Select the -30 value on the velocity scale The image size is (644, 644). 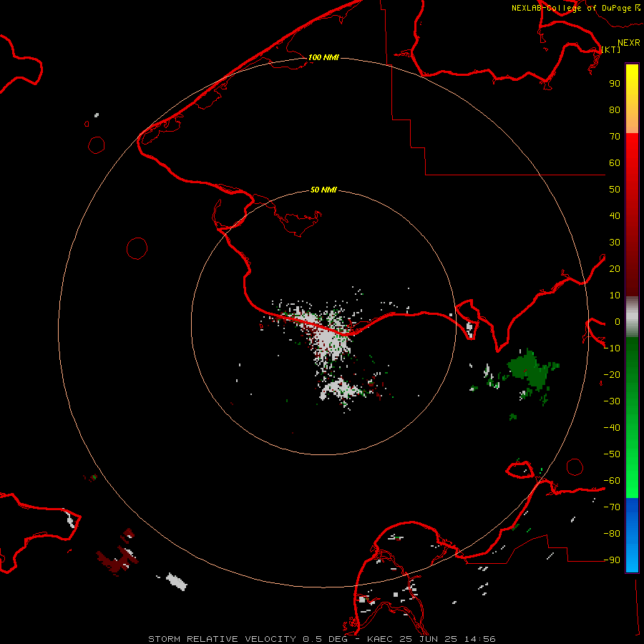(x=612, y=401)
